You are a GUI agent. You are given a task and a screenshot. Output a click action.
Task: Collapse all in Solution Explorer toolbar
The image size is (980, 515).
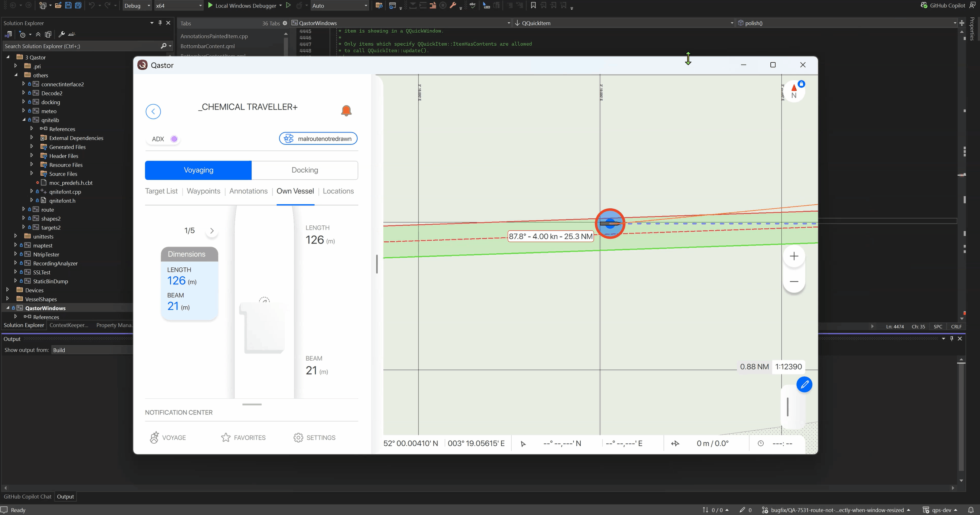[x=37, y=34]
